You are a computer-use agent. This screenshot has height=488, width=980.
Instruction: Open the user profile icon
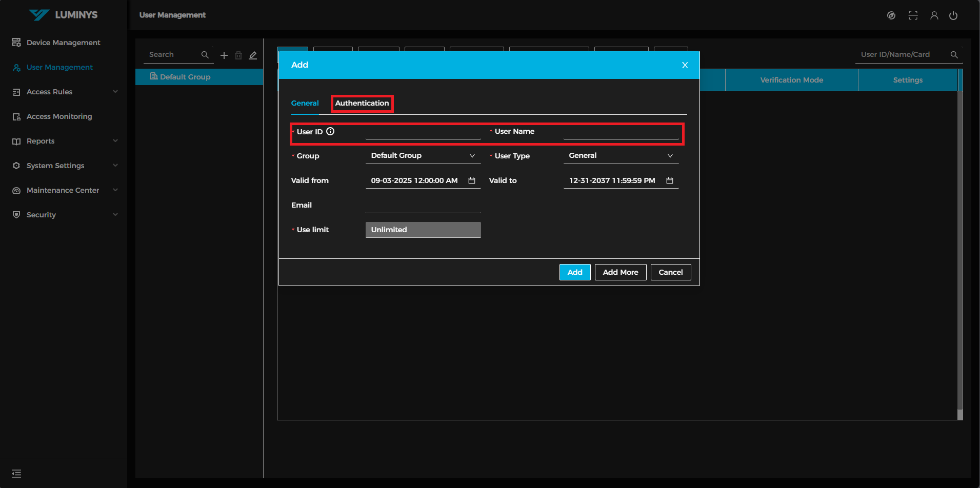point(934,15)
